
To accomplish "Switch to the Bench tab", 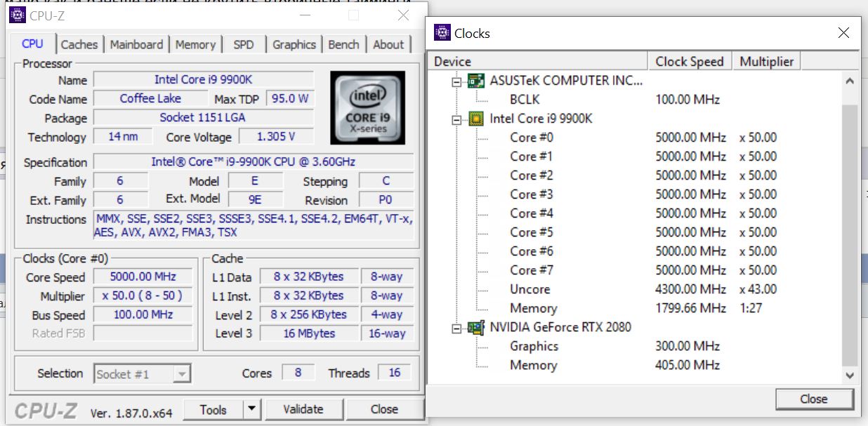I will (x=343, y=44).
